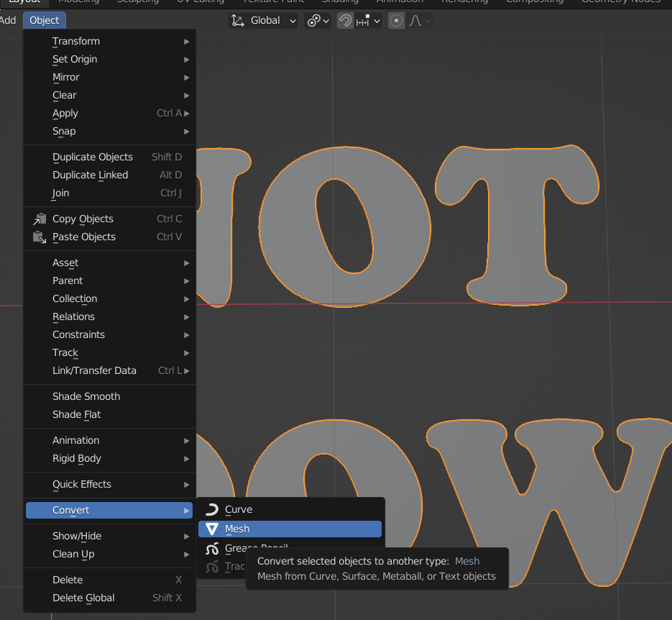This screenshot has width=672, height=620.
Task: Click the Add menu header
Action: [x=8, y=20]
